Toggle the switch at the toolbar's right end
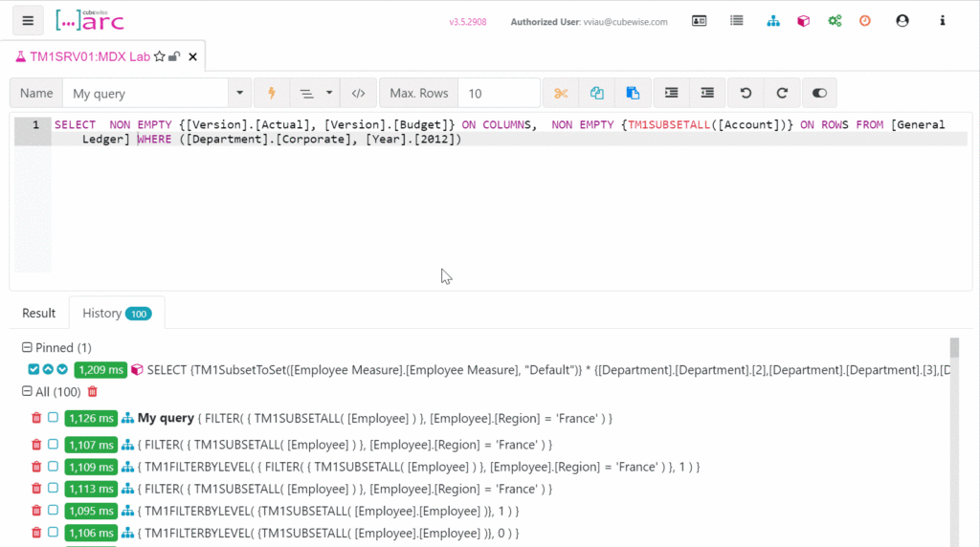 [819, 93]
